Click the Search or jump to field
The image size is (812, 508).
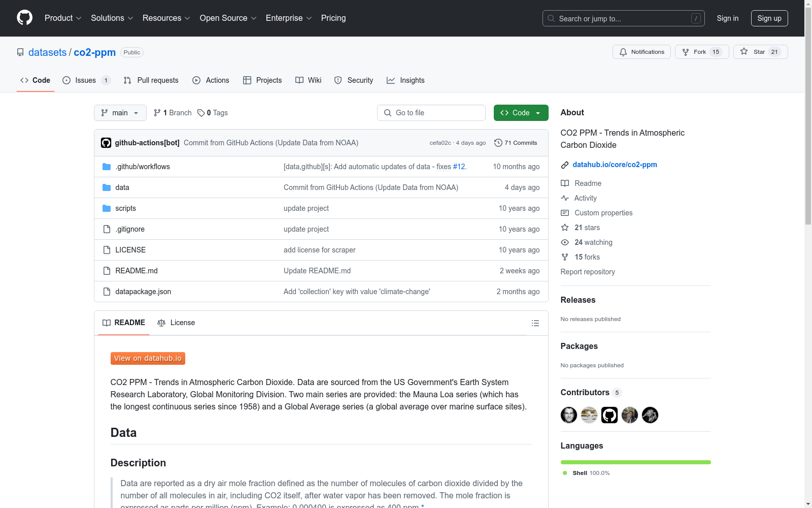[624, 18]
